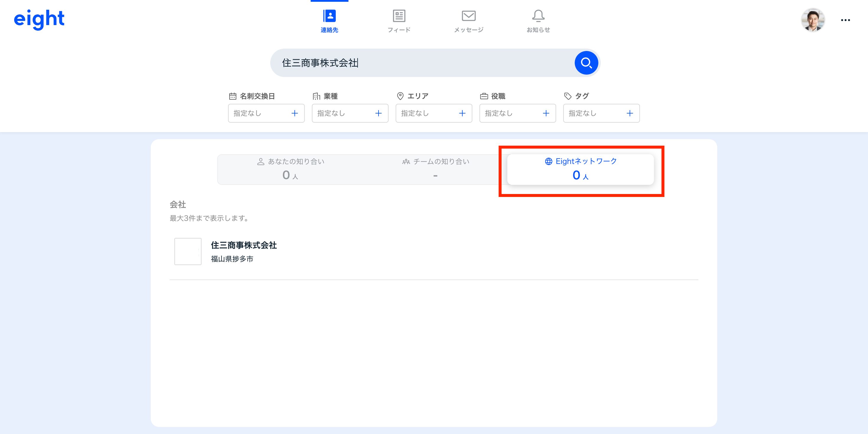
Task: Click the 住三商事株式会社 company logo placeholder
Action: pyautogui.click(x=188, y=251)
